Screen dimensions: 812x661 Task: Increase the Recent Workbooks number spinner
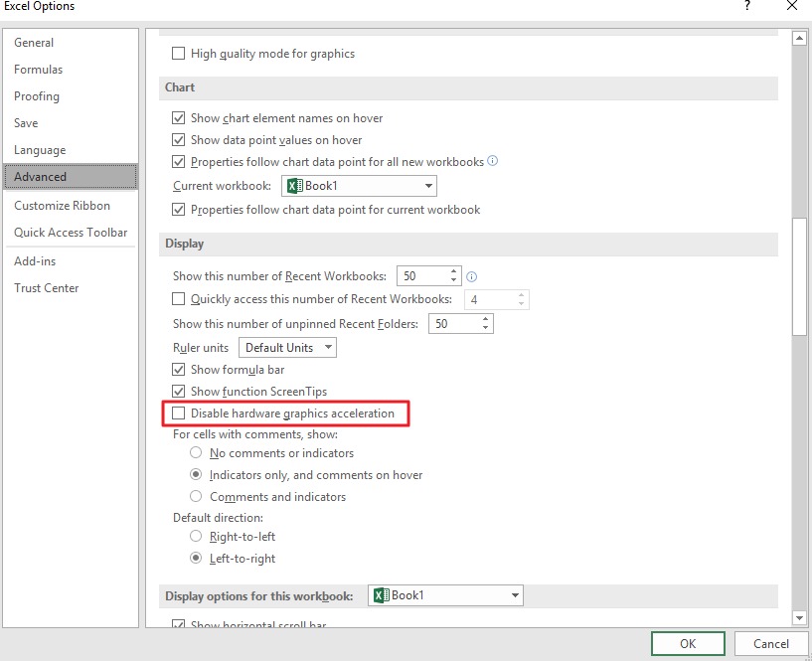[453, 271]
